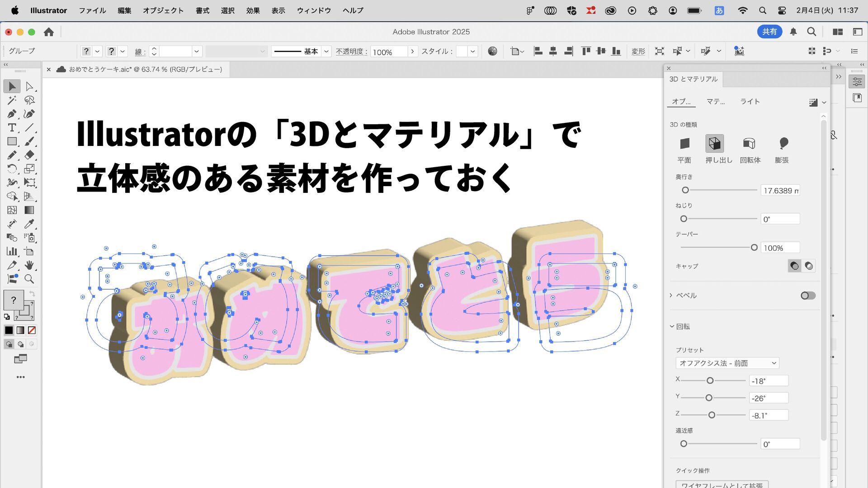
Task: Click the 変形 transform link
Action: [638, 52]
